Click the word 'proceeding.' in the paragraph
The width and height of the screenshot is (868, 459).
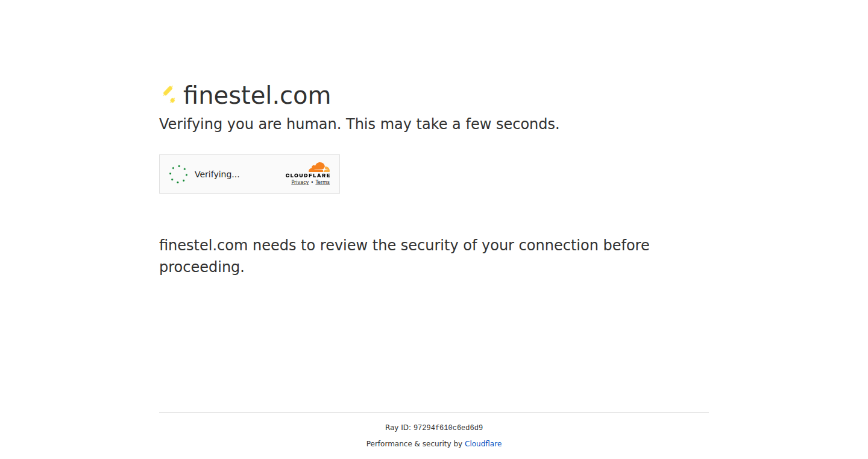point(202,267)
